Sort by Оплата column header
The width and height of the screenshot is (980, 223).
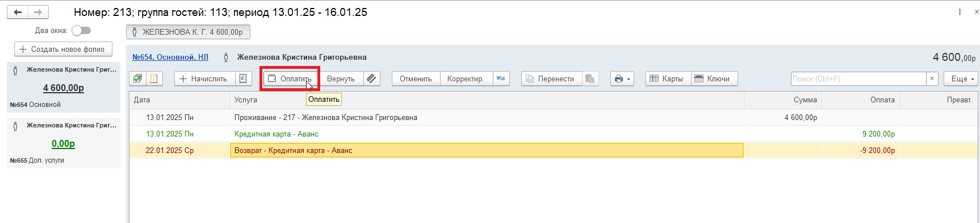click(861, 100)
